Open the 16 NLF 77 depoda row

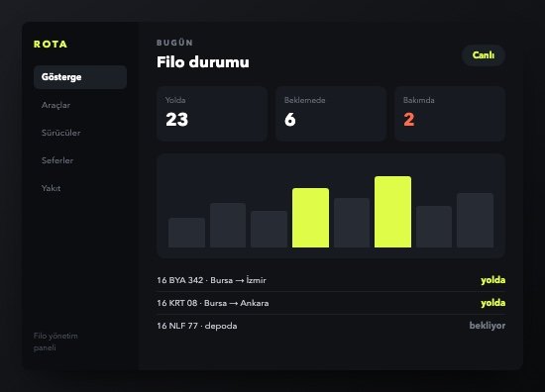coord(331,326)
